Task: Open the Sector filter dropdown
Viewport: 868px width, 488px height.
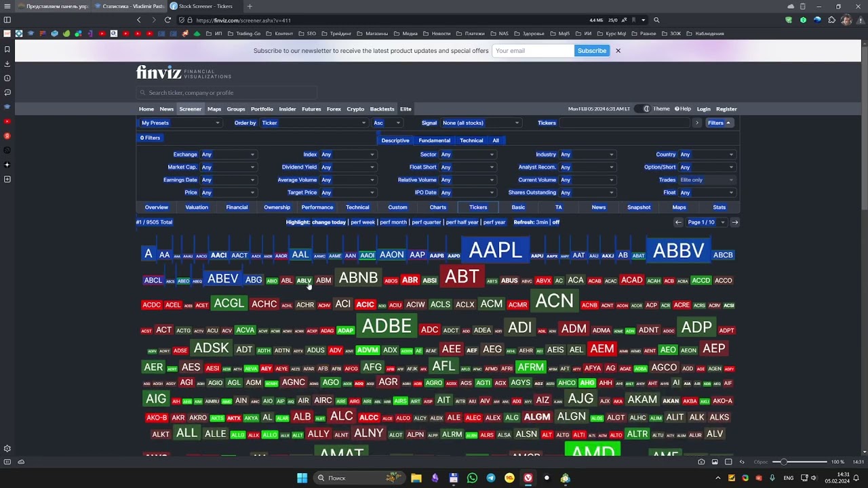Action: pyautogui.click(x=468, y=155)
